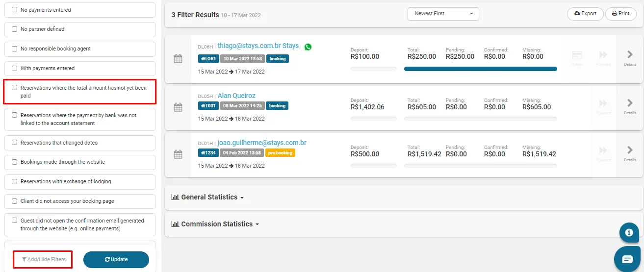Open Details arrow for reservation DL06H

pyautogui.click(x=630, y=58)
